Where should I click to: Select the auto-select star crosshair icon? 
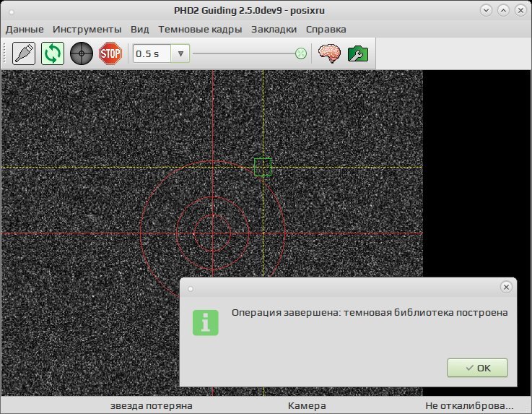(x=82, y=53)
